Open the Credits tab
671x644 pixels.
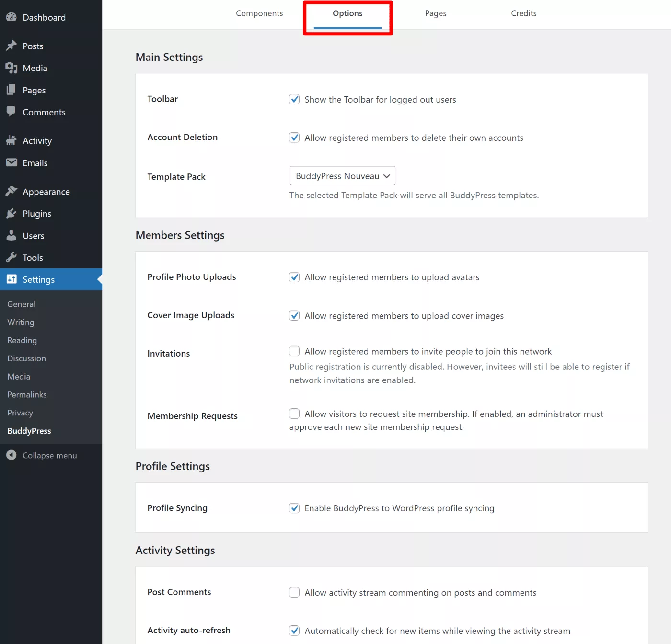pyautogui.click(x=524, y=13)
